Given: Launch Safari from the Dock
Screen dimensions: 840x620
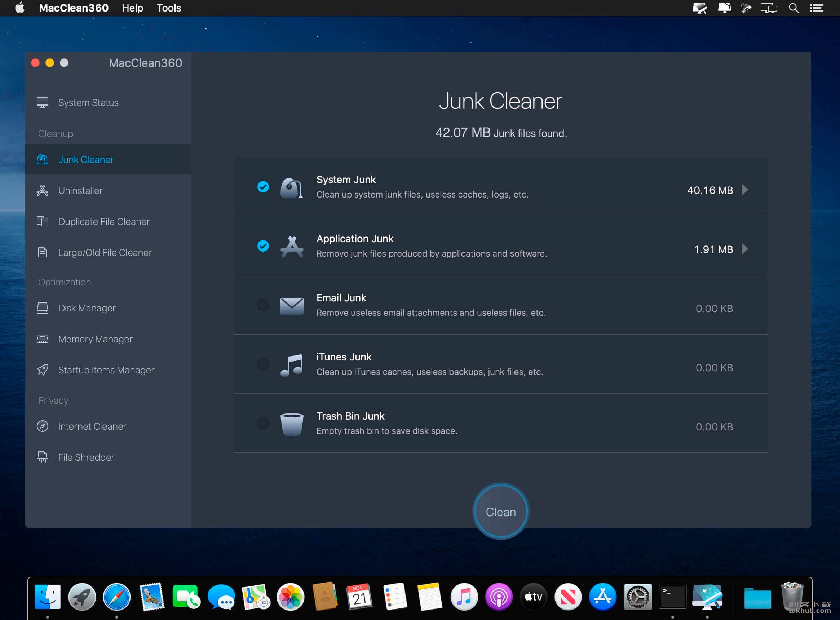Looking at the screenshot, I should (x=117, y=596).
